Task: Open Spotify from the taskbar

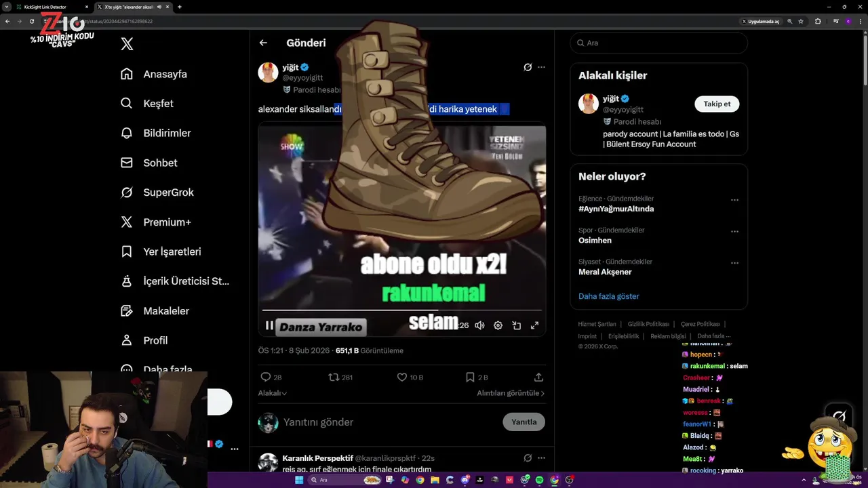Action: tap(539, 480)
